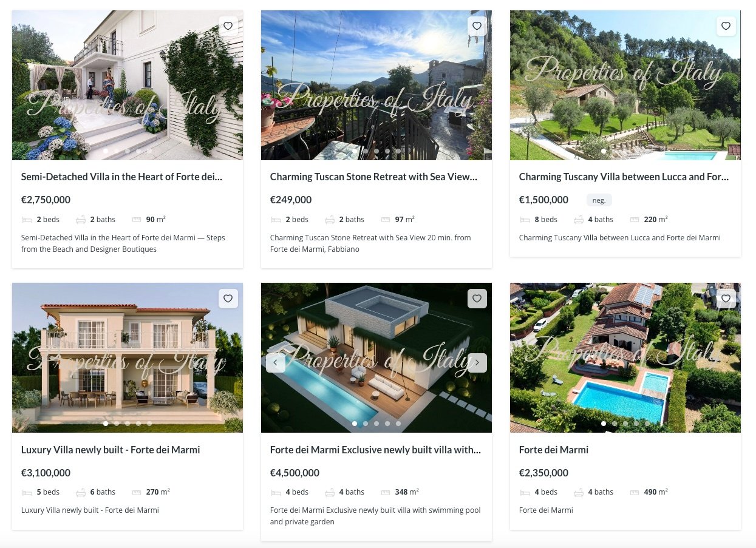Heart the Tuscany Villa between Lucca listing
The image size is (756, 548).
coord(726,26)
